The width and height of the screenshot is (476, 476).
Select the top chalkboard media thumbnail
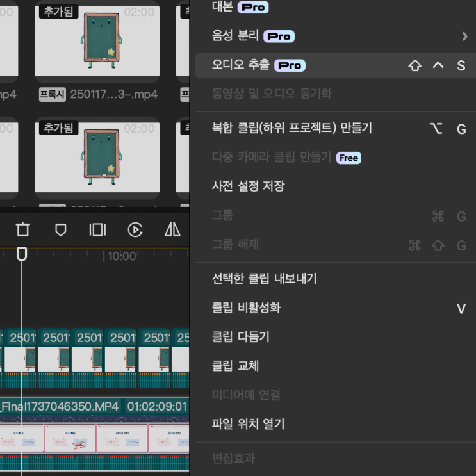pos(97,40)
